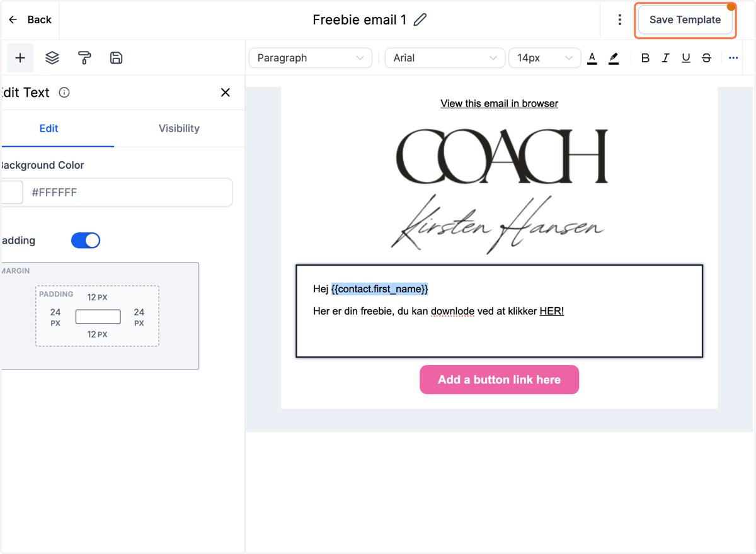Open the Paragraph style dropdown
The height and width of the screenshot is (554, 756).
pos(311,58)
